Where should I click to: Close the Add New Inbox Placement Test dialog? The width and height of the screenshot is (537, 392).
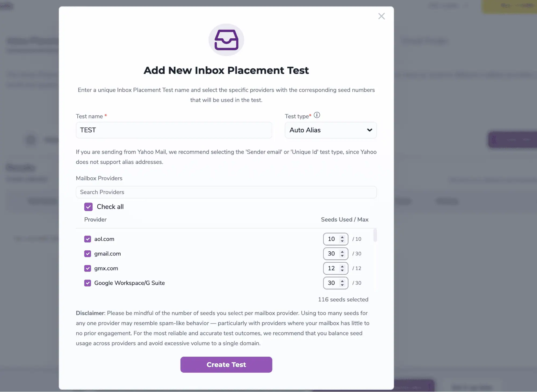coord(381,16)
